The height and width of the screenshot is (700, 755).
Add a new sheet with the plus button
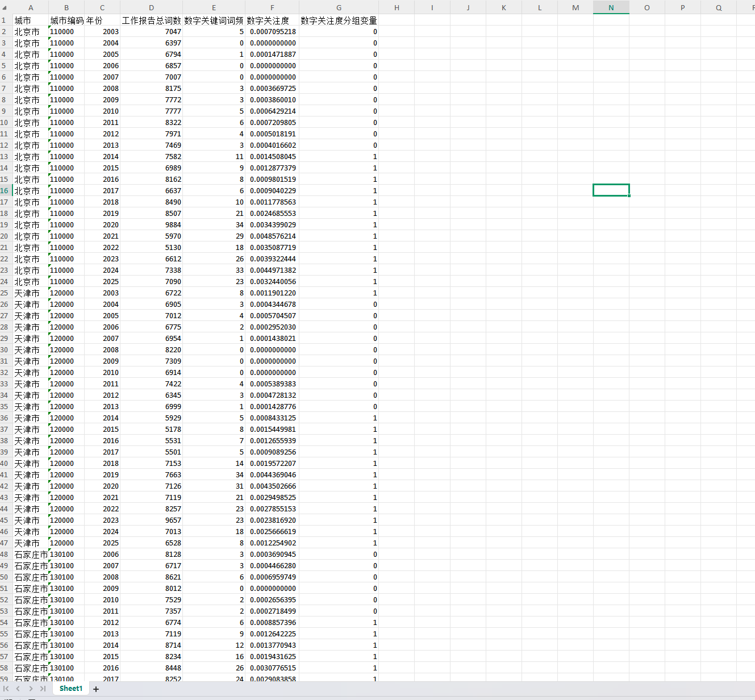[x=96, y=689]
